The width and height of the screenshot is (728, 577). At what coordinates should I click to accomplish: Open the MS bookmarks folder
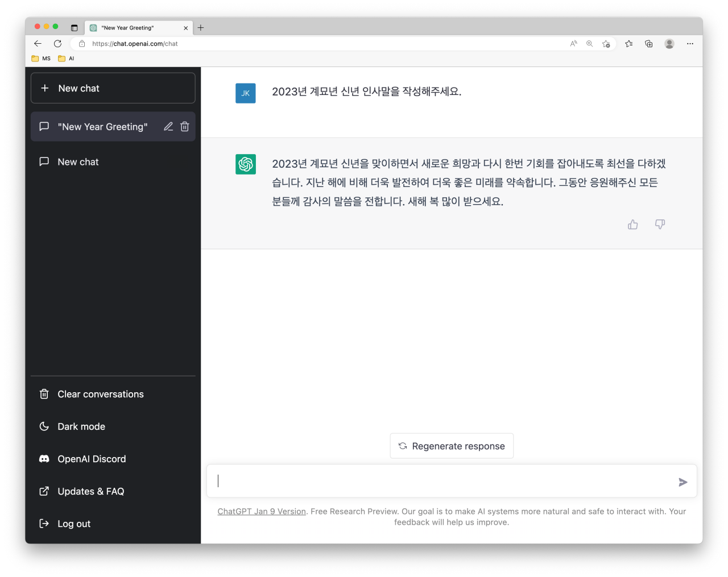pos(41,59)
